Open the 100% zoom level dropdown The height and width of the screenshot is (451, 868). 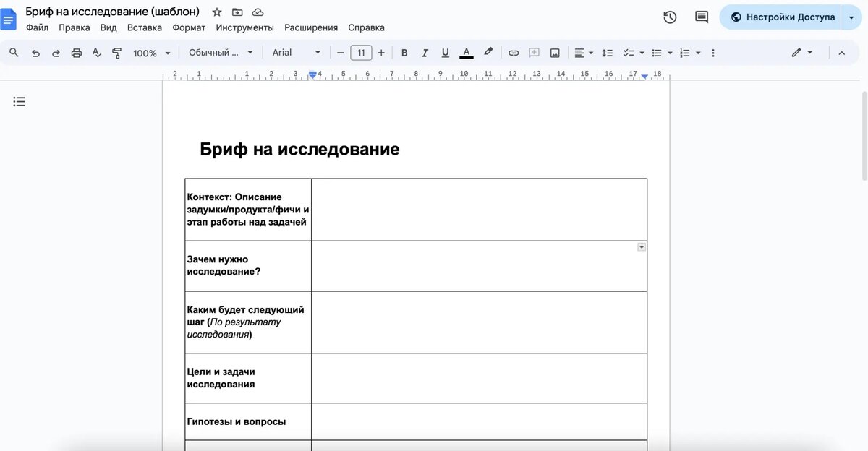coord(150,52)
